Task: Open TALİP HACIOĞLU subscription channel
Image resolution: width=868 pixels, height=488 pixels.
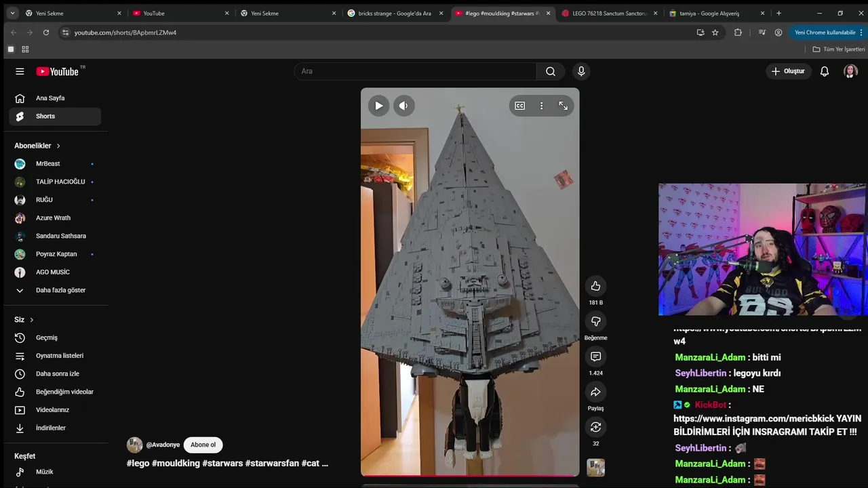Action: coord(55,182)
